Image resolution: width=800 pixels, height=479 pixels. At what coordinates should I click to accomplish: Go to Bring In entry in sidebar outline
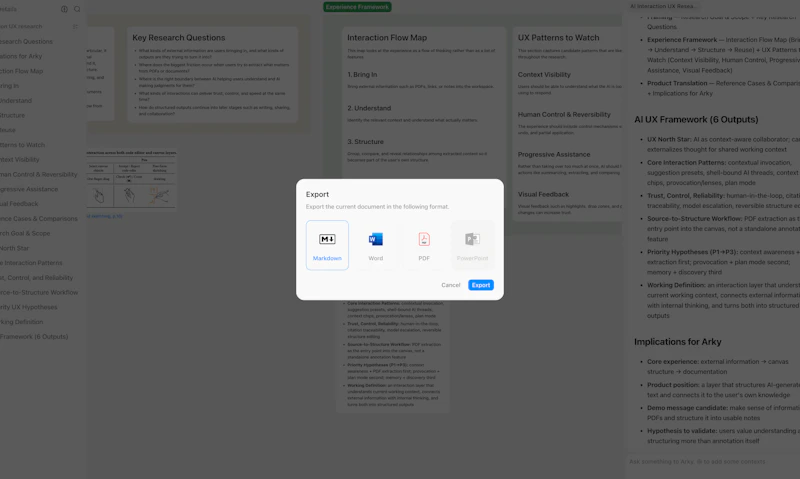[9, 86]
